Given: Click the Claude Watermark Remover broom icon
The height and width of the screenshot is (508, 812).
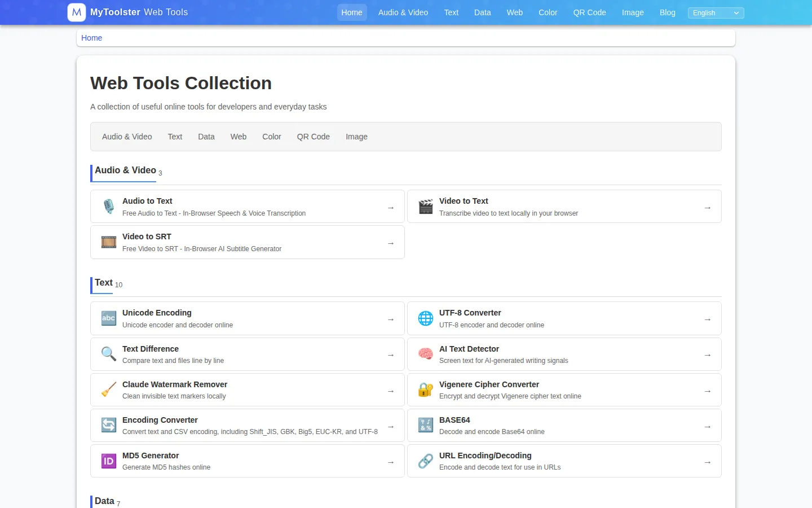Looking at the screenshot, I should tap(109, 389).
